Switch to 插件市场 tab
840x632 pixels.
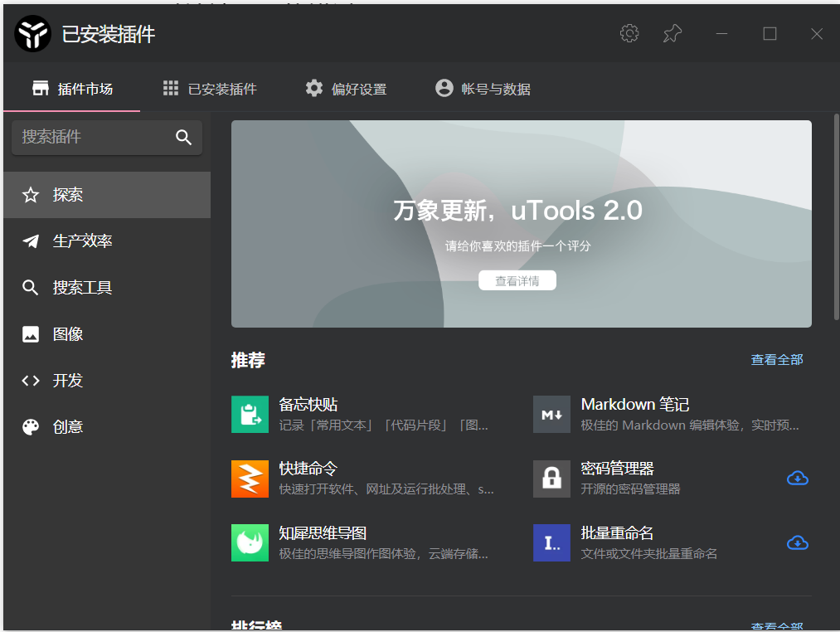(x=72, y=89)
